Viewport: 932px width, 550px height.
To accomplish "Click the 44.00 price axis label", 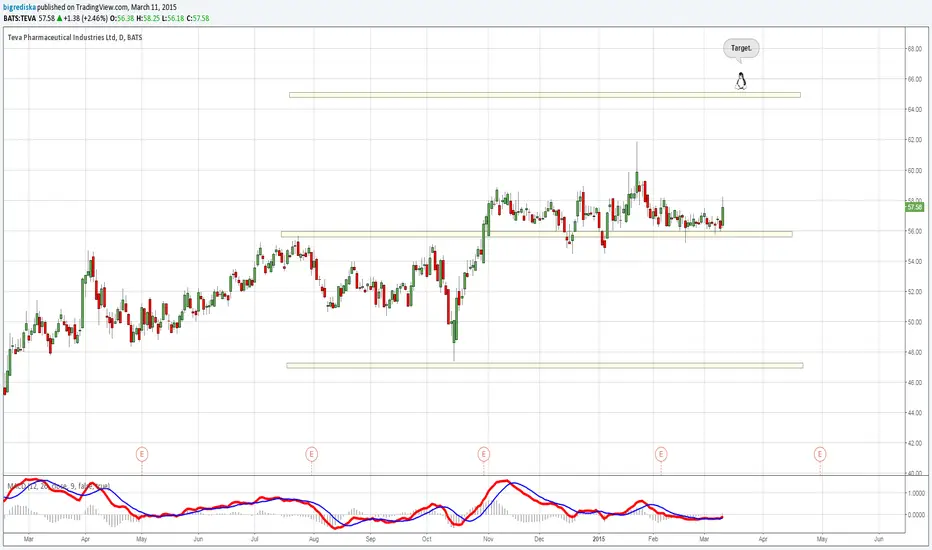I will pyautogui.click(x=915, y=413).
